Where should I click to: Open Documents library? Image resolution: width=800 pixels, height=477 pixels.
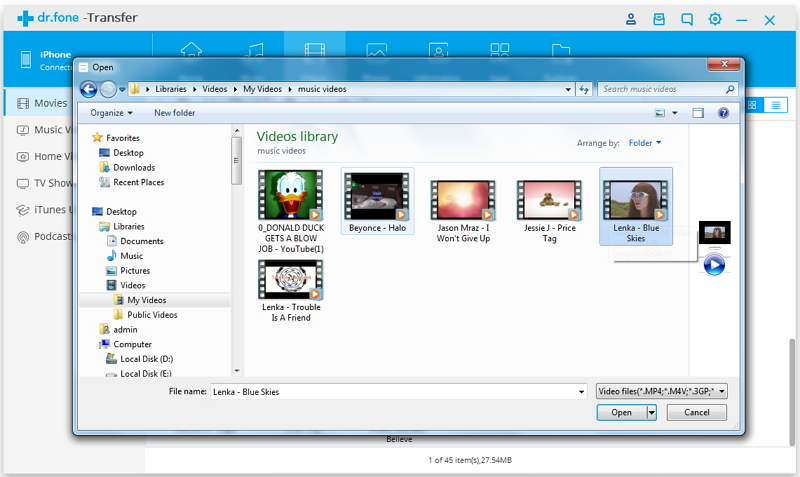(135, 241)
